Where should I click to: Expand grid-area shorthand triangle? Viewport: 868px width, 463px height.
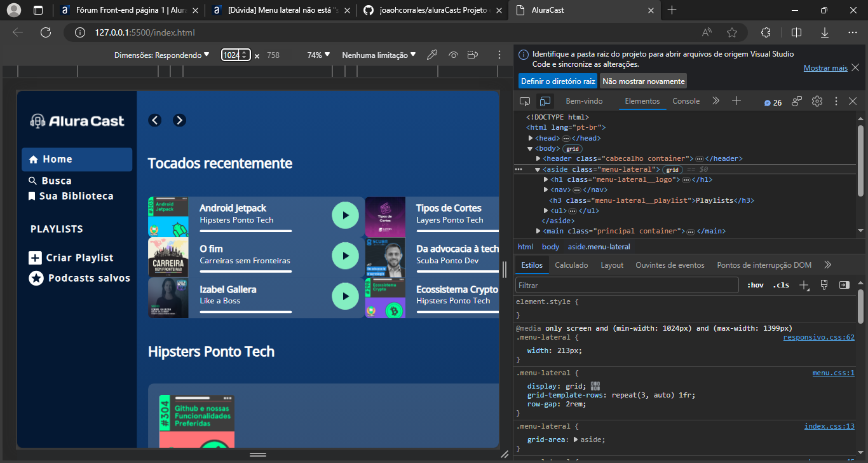coord(576,439)
